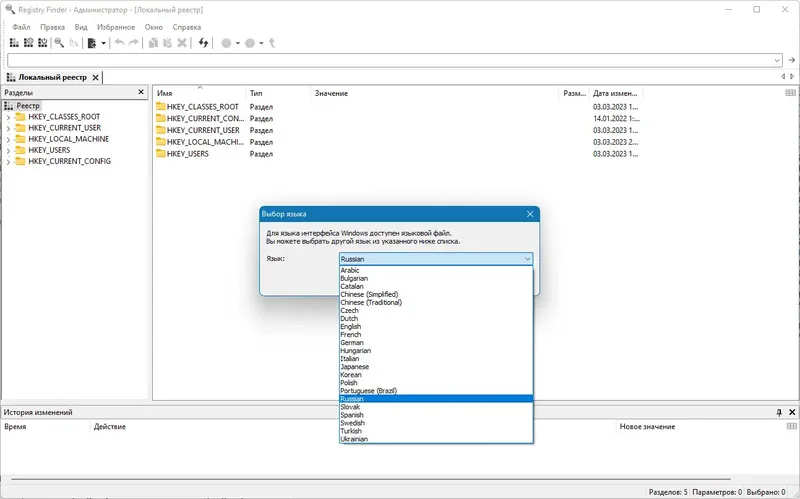The image size is (800, 499).
Task: Click the Redo toolbar arrow
Action: pos(133,43)
